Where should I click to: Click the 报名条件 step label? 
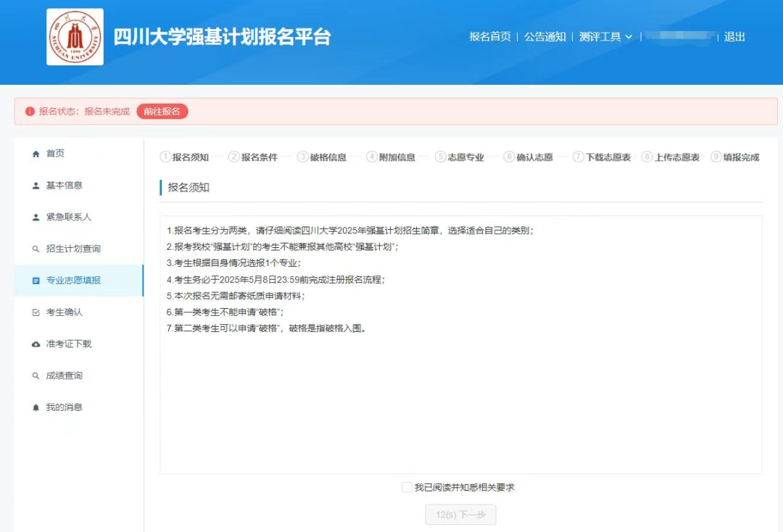coord(259,157)
